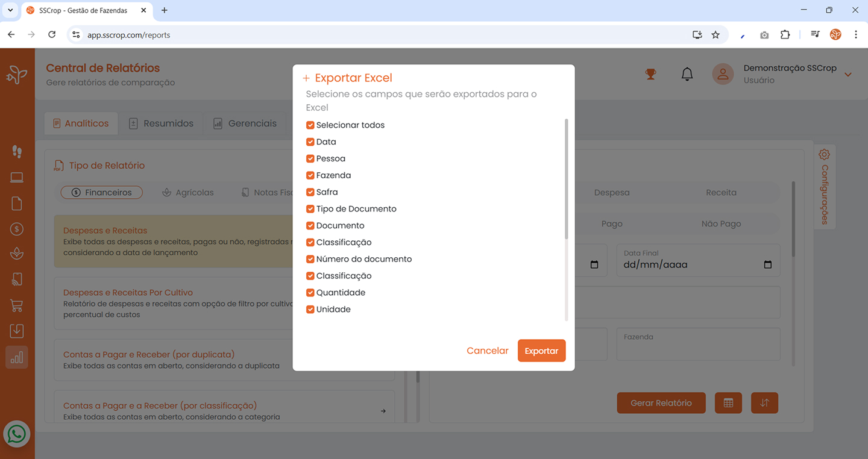
Task: Uncheck the Quantidade checkbox
Action: click(310, 293)
